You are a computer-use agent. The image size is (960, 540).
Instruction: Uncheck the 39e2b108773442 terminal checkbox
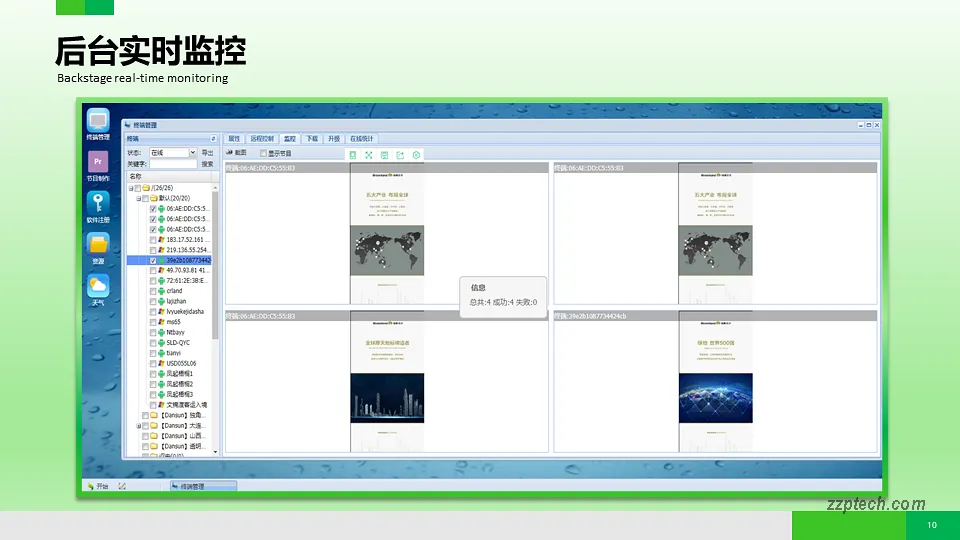(153, 260)
